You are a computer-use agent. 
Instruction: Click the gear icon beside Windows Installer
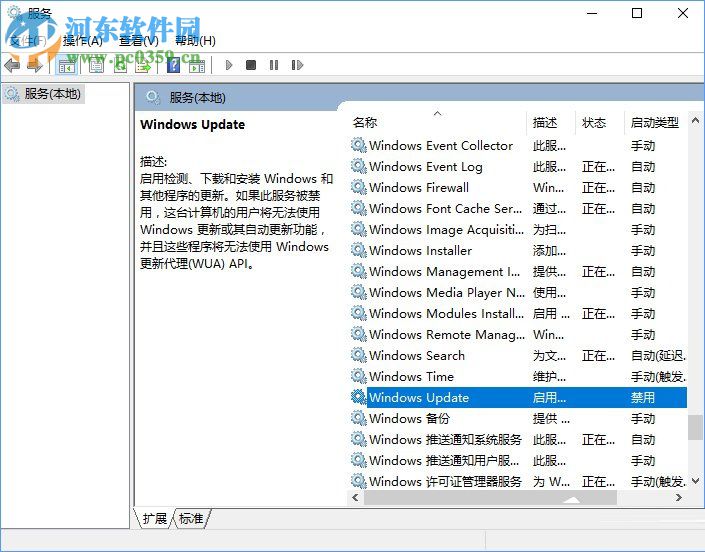pos(358,250)
